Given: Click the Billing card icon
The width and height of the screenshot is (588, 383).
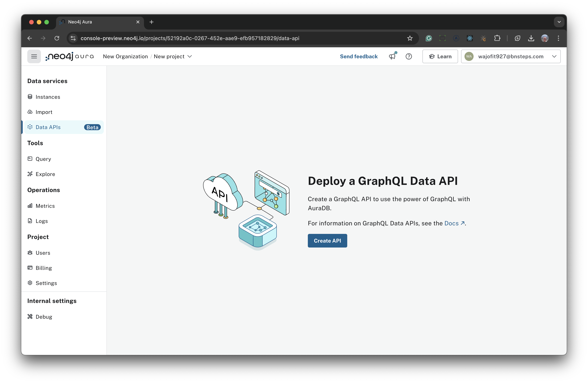Looking at the screenshot, I should coord(30,268).
